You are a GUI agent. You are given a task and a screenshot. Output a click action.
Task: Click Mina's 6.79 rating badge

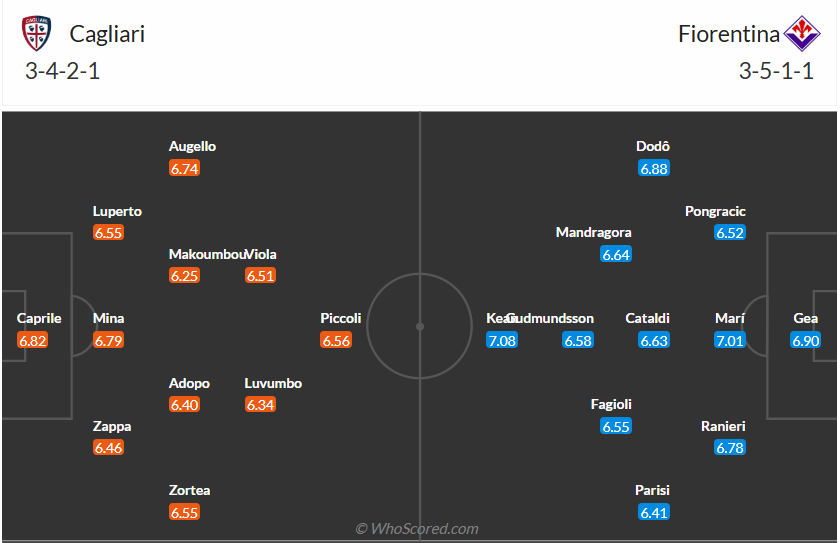(108, 341)
